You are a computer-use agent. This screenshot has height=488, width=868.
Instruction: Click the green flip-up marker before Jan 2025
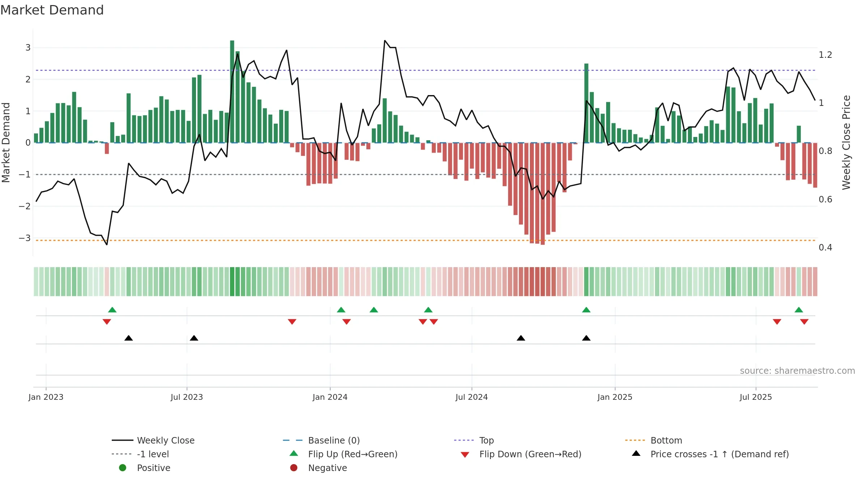586,310
